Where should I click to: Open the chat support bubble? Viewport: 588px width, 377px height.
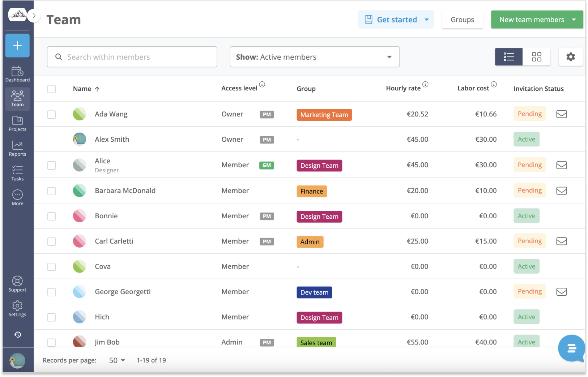pyautogui.click(x=571, y=348)
